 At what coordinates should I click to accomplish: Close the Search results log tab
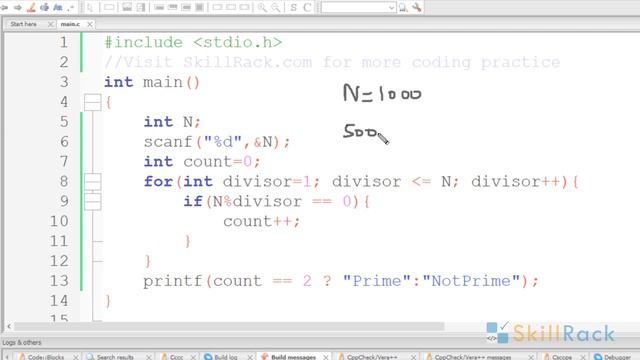tap(149, 357)
